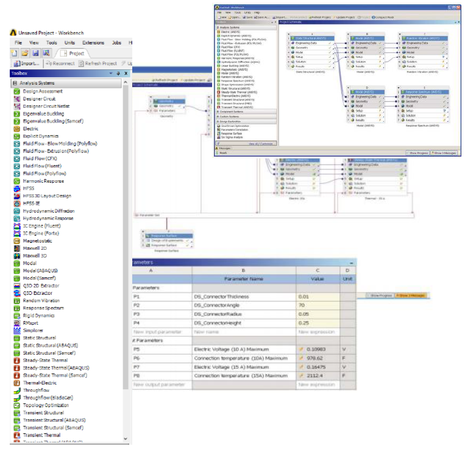The image size is (476, 449).
Task: Choose the Simplorer icon
Action: [17, 330]
